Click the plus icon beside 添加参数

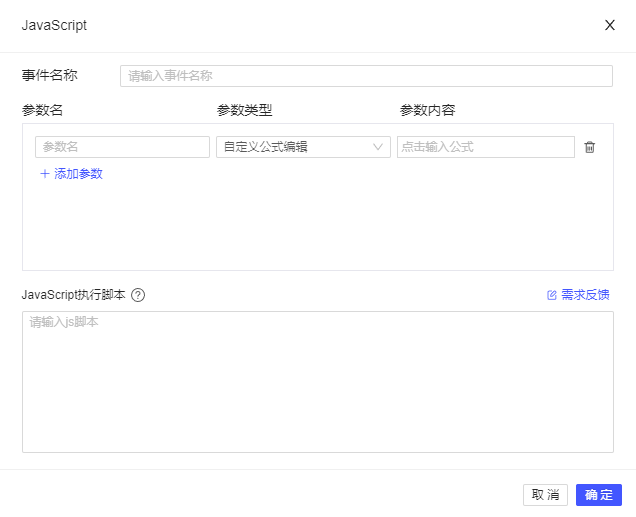[x=45, y=174]
